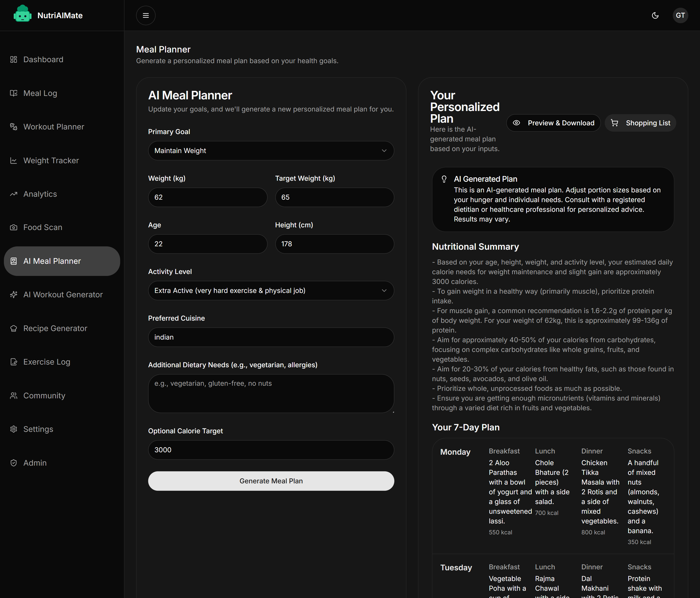Click the Food Scan camera icon
The width and height of the screenshot is (700, 598).
[x=14, y=228]
